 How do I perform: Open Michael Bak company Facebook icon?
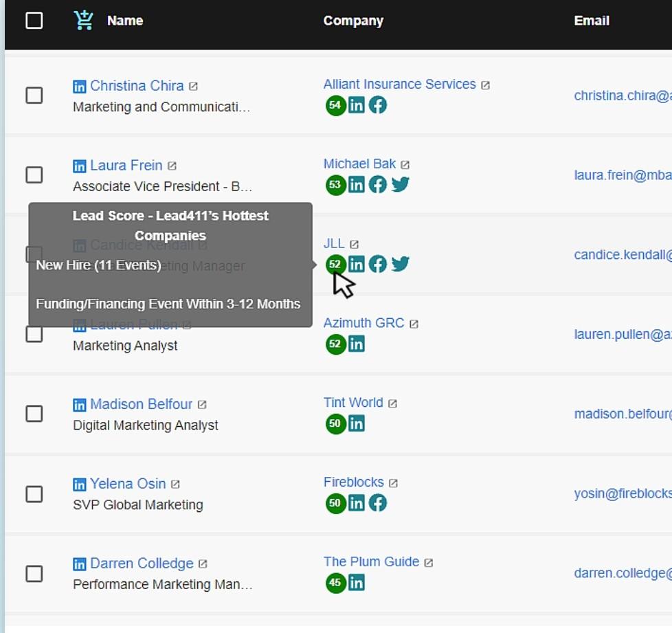coord(378,185)
